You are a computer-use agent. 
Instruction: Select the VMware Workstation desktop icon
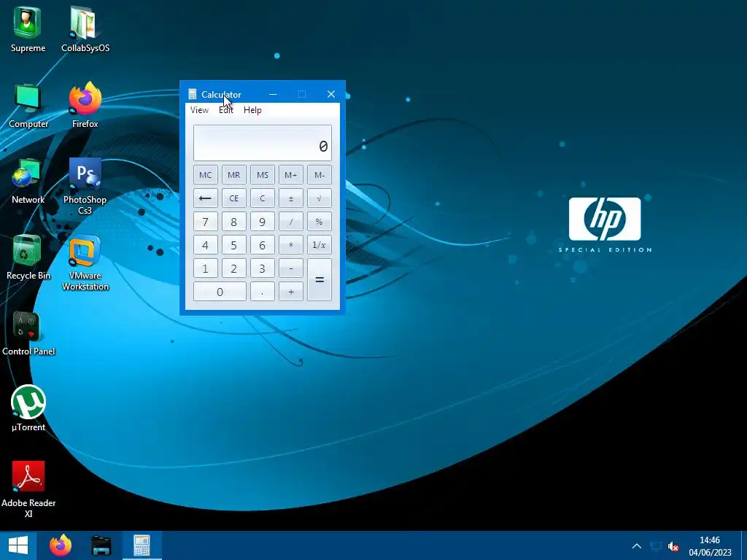tap(85, 262)
